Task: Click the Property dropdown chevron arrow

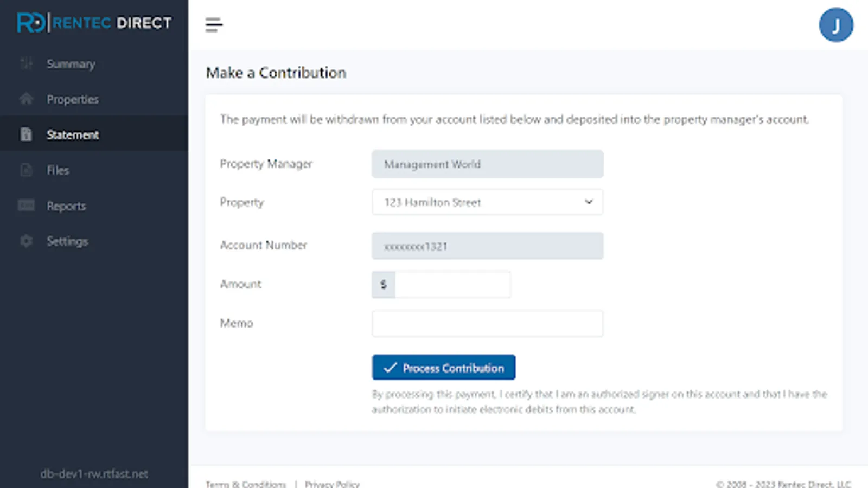Action: click(589, 202)
